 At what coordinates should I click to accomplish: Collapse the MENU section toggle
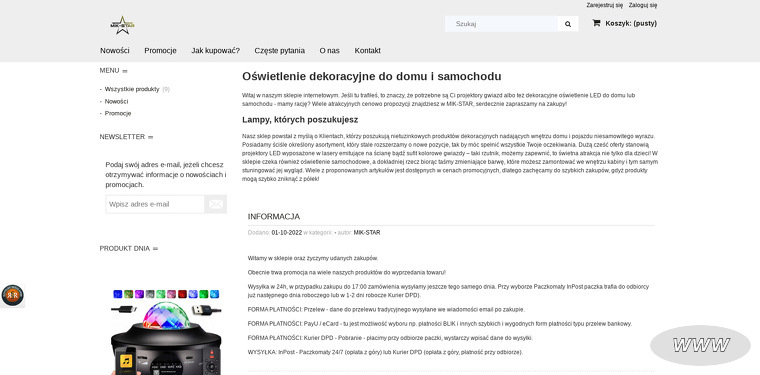[125, 71]
